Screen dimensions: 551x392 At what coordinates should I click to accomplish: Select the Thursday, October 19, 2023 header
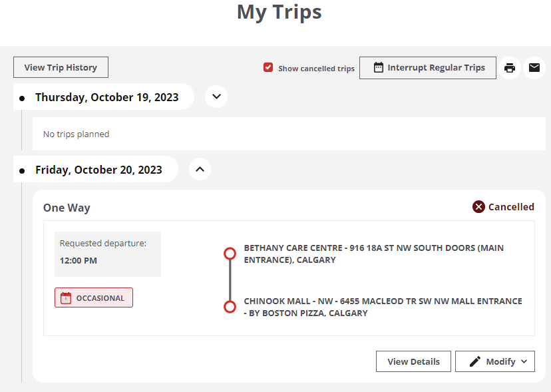coord(107,97)
